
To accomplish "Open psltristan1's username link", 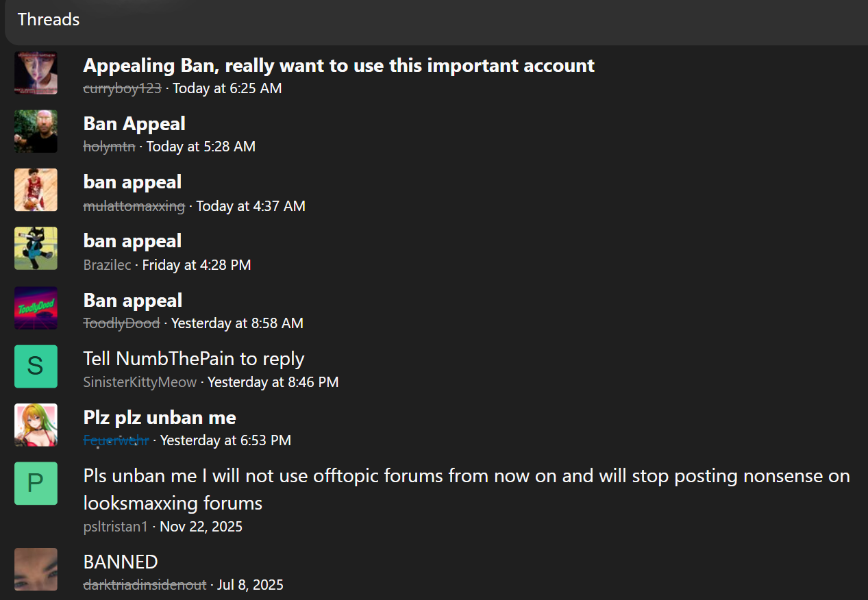I will tap(117, 527).
